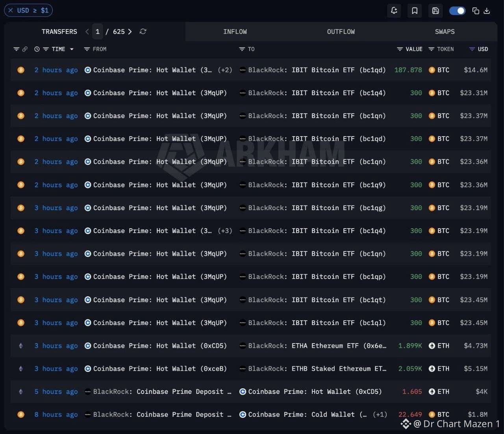This screenshot has width=504, height=434.
Task: Click the save disk icon
Action: point(435,11)
